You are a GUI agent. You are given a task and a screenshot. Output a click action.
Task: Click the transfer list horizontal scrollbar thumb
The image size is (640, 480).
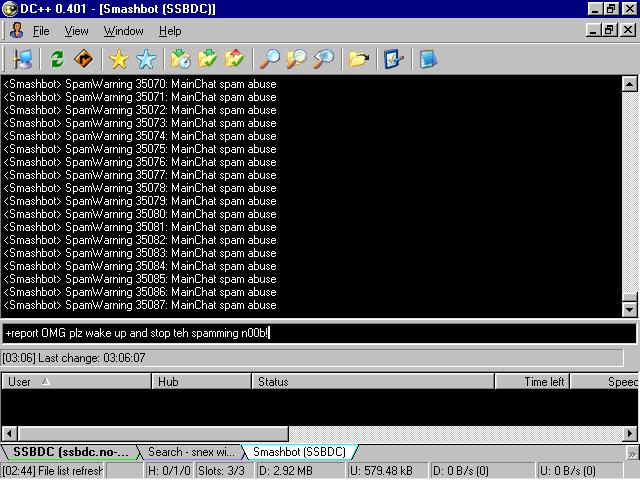153,433
